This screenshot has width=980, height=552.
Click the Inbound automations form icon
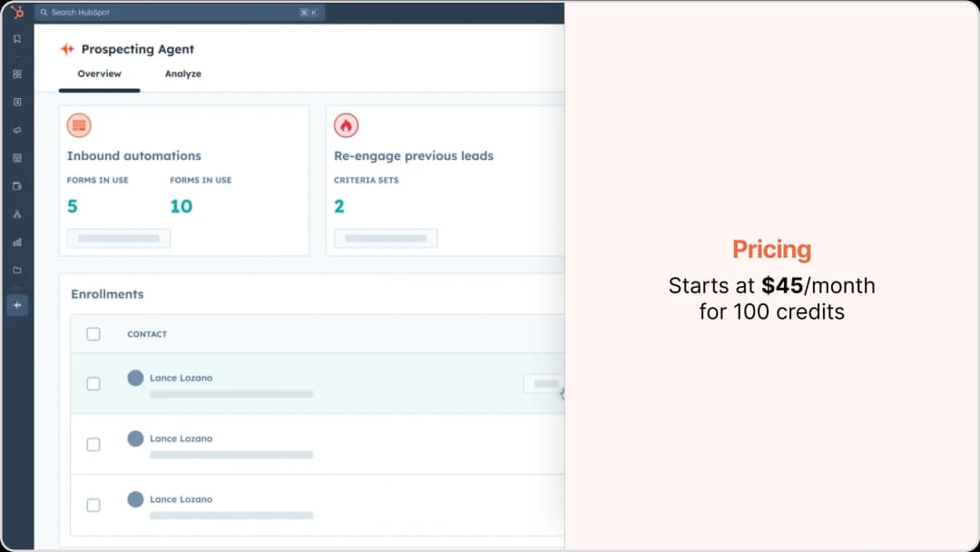(79, 125)
